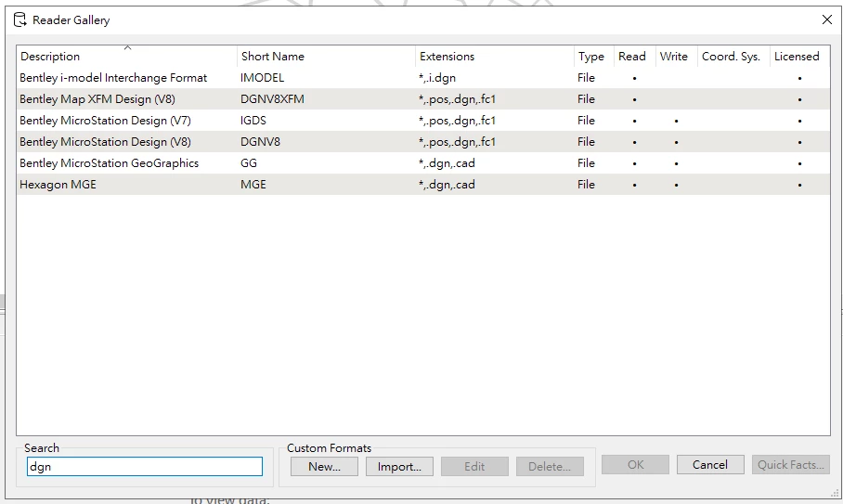Select Bentley i-model Interchange Format row
This screenshot has width=843, height=504.
tap(423, 78)
